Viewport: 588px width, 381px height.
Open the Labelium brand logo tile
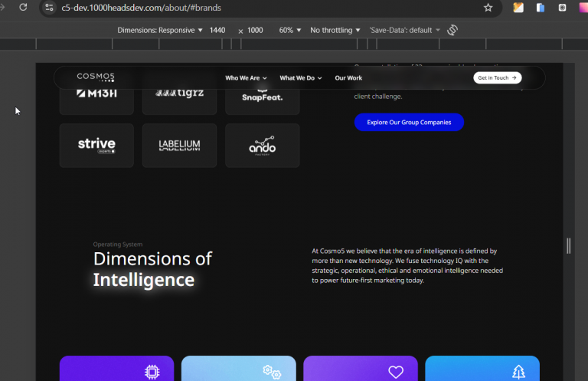pyautogui.click(x=180, y=145)
